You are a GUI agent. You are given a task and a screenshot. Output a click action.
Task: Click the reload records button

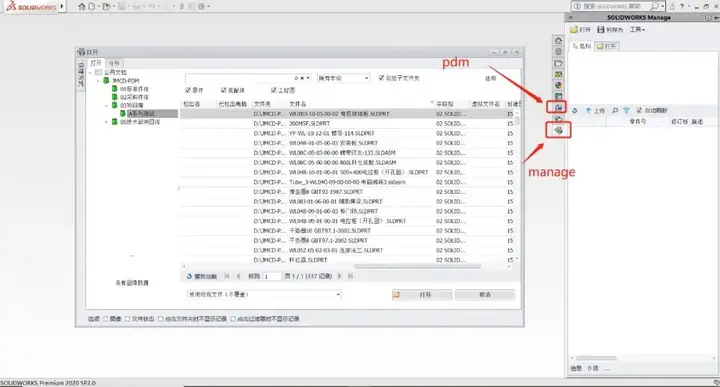(202, 276)
